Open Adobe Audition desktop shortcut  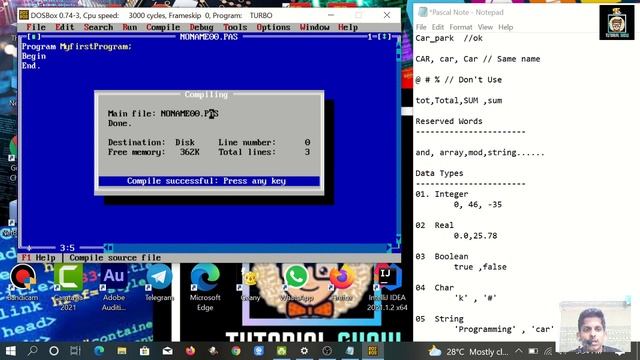coord(114,287)
